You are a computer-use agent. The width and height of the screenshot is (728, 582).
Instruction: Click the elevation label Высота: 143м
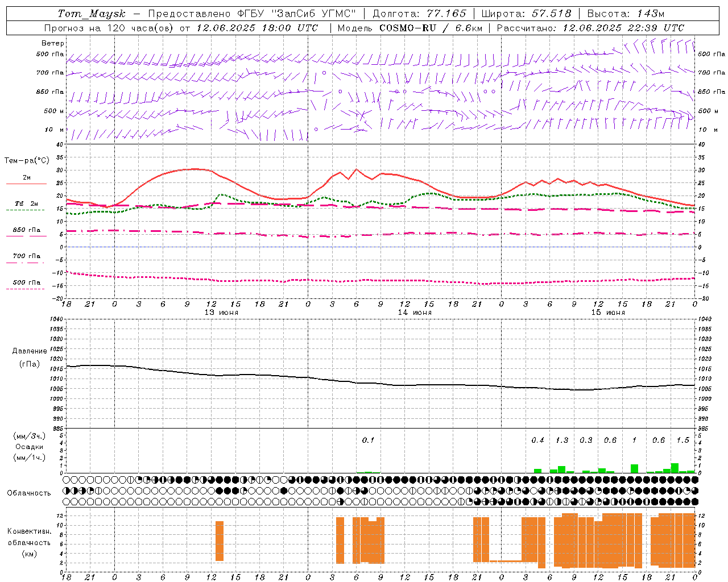(x=626, y=14)
